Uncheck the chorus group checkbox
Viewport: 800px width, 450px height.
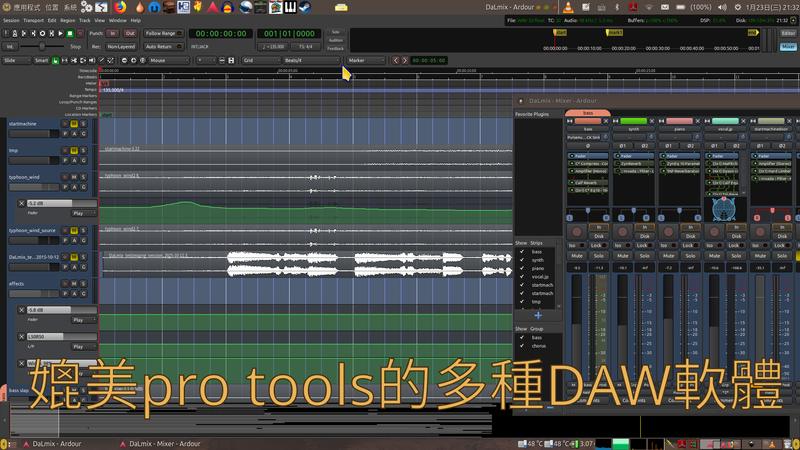pyautogui.click(x=522, y=345)
